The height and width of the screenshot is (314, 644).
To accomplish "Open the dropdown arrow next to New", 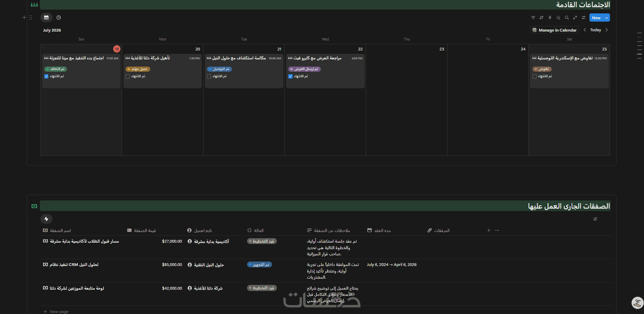I will pyautogui.click(x=607, y=18).
